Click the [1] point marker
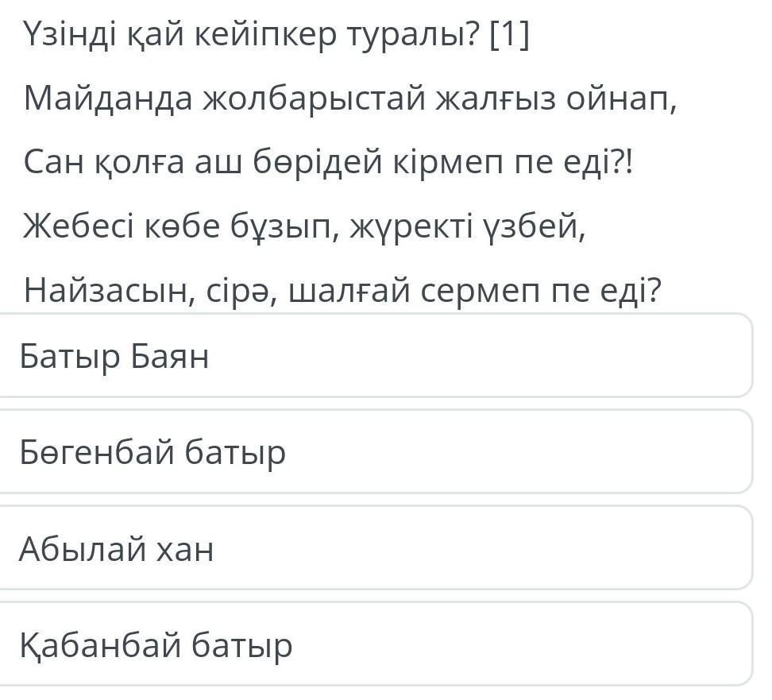The height and width of the screenshot is (700, 772). (x=510, y=36)
